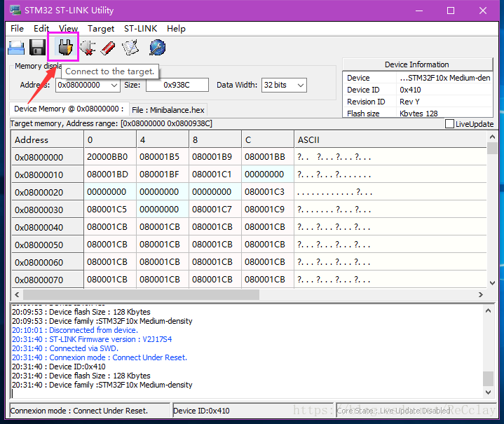Open the ST-LINK menu
This screenshot has width=504, height=424.
(139, 29)
